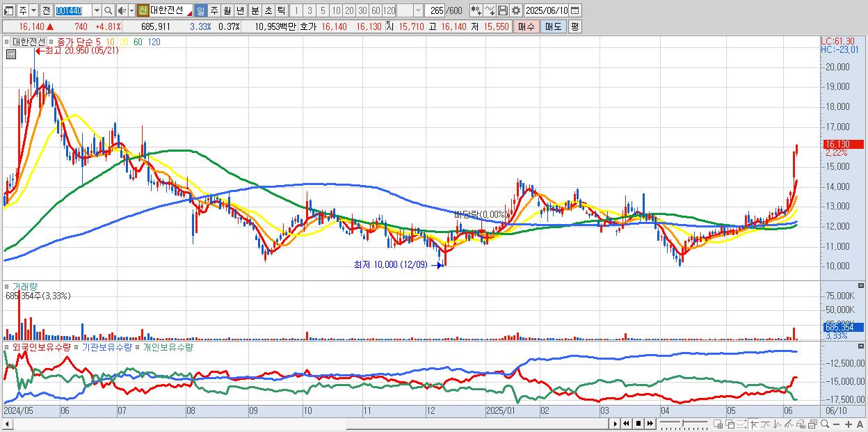This screenshot has height=432, width=868.
Task: Click the 평 button
Action: (574, 26)
